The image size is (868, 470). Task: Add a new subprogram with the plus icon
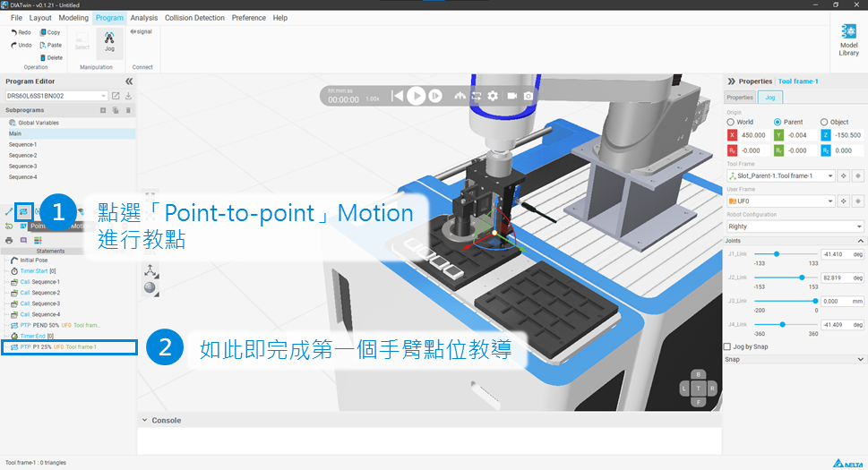pos(103,110)
